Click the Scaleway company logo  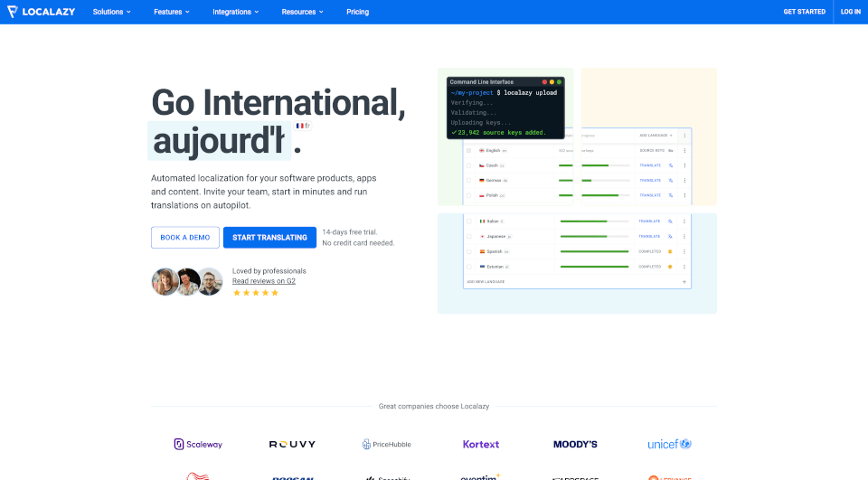198,444
